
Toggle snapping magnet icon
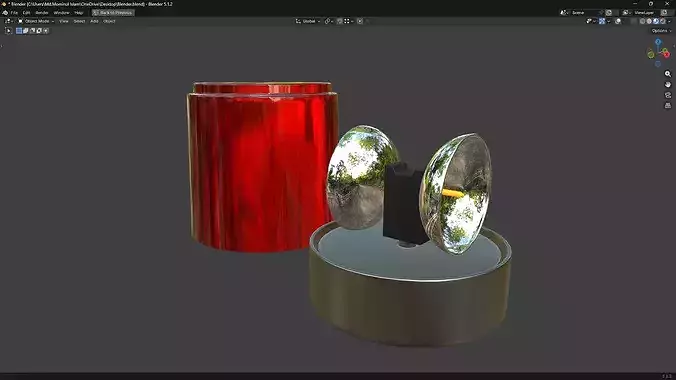pos(340,21)
